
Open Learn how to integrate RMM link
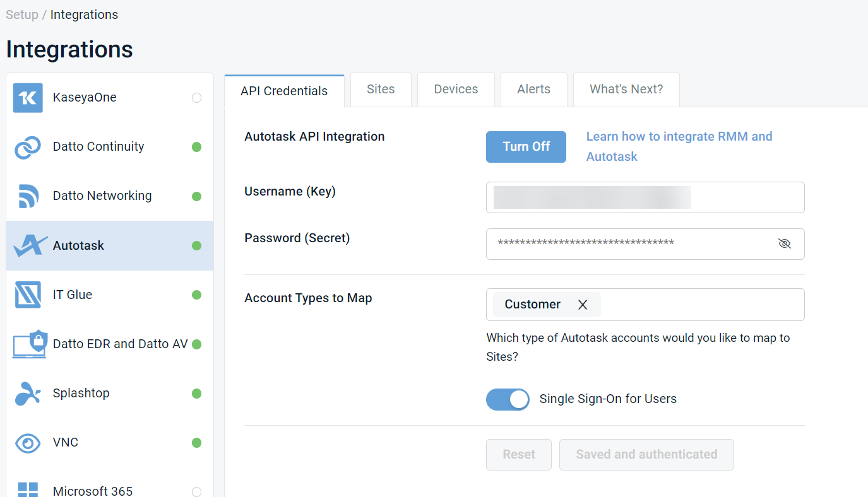679,146
